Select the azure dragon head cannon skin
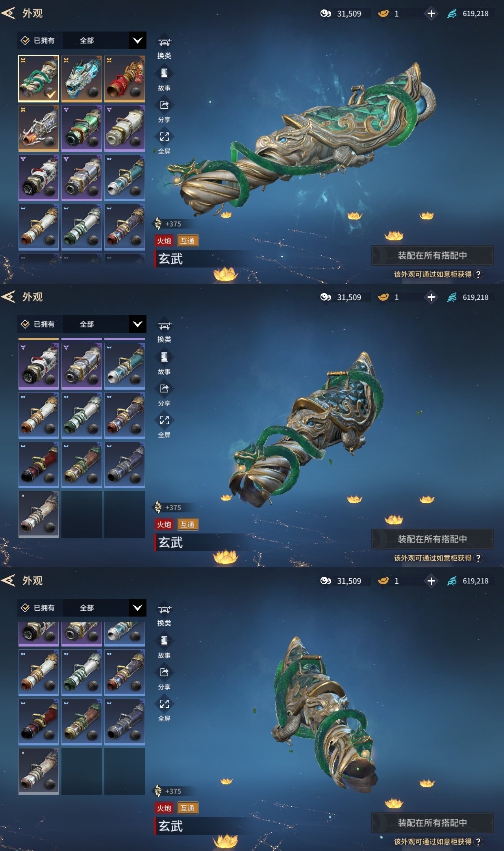 [x=82, y=79]
